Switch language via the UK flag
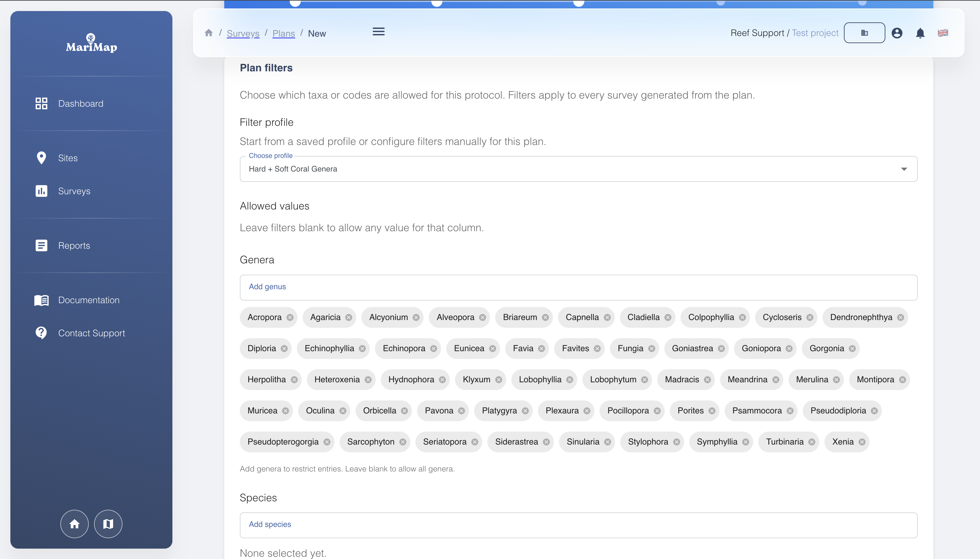The image size is (980, 559). [943, 33]
